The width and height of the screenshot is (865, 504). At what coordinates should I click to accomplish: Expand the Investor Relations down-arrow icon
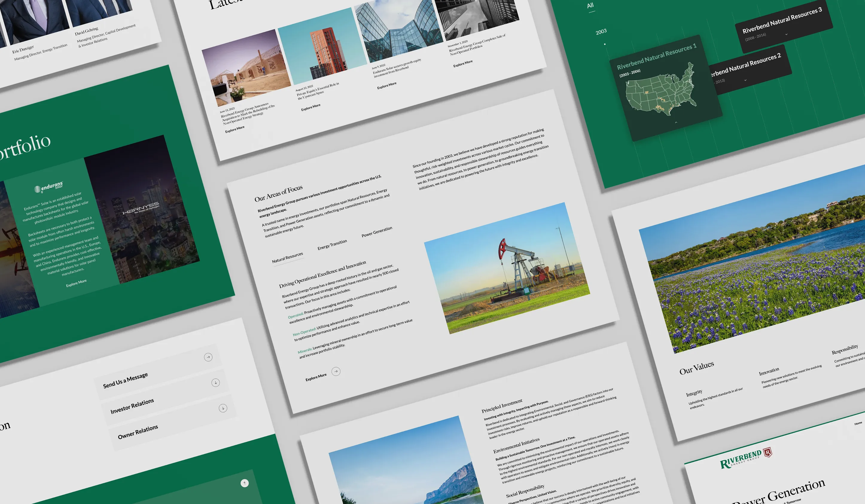pos(216,383)
